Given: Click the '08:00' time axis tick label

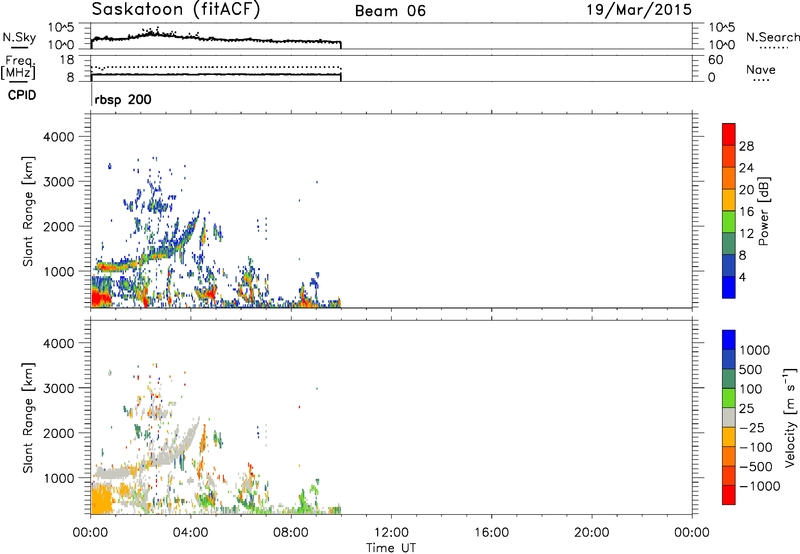Looking at the screenshot, I should click(291, 533).
